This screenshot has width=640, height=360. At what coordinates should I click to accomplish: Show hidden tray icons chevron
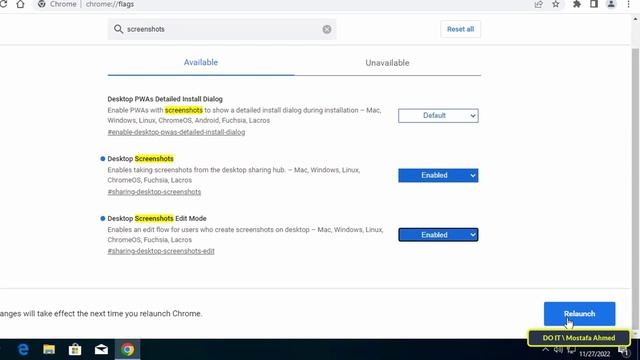[x=546, y=350]
